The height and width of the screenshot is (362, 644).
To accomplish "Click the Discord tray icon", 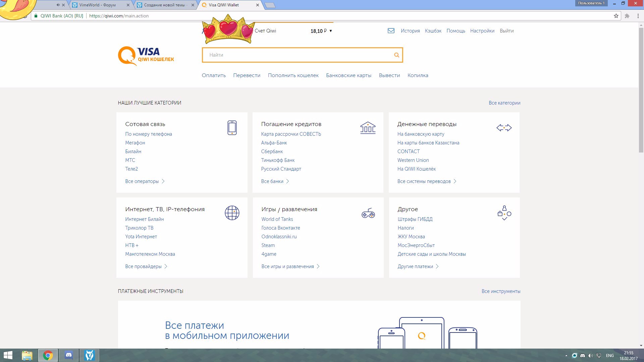I will (x=583, y=356).
